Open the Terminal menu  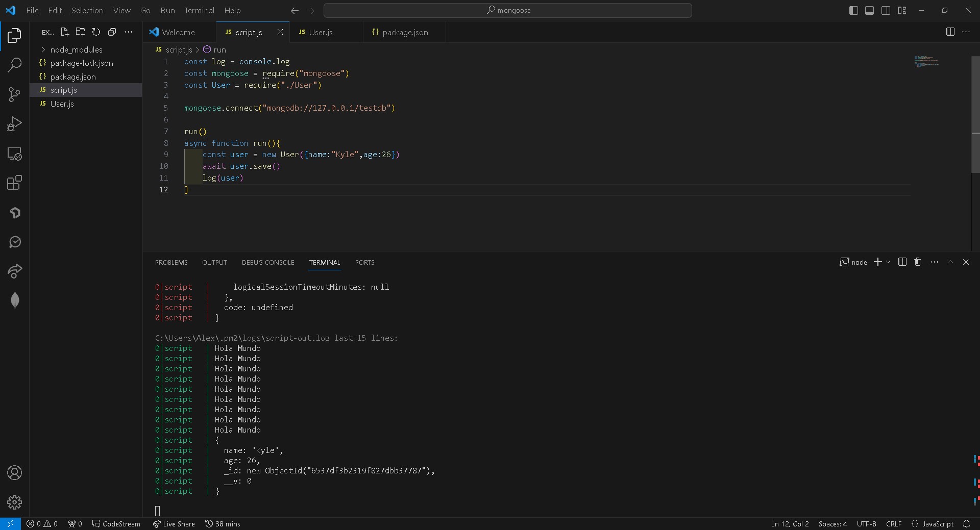(x=199, y=11)
